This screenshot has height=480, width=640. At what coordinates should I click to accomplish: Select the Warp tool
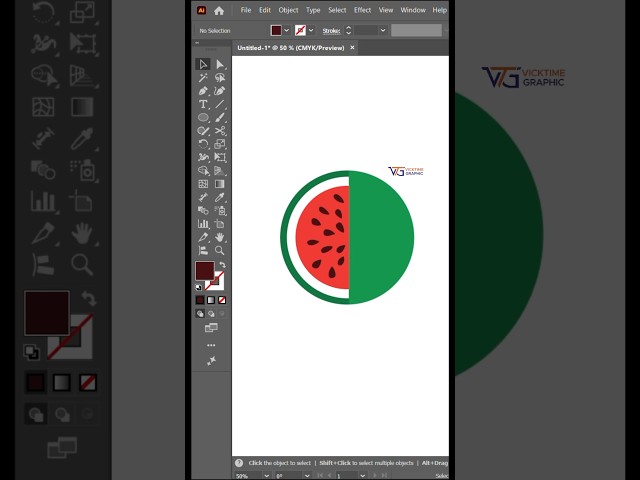point(203,157)
